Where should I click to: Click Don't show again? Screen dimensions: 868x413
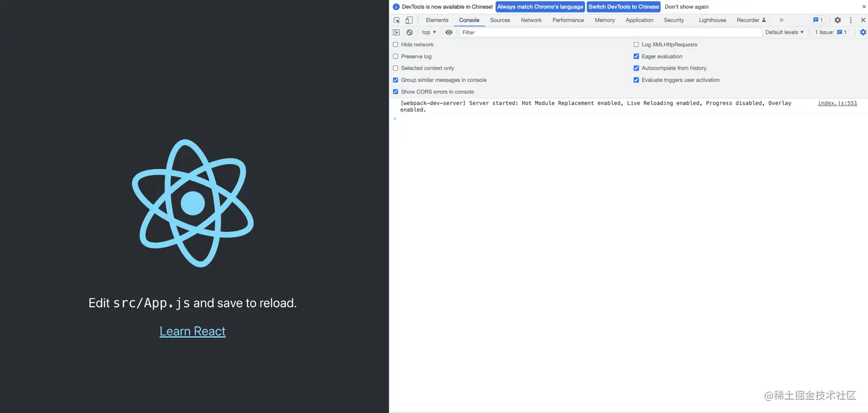(687, 7)
